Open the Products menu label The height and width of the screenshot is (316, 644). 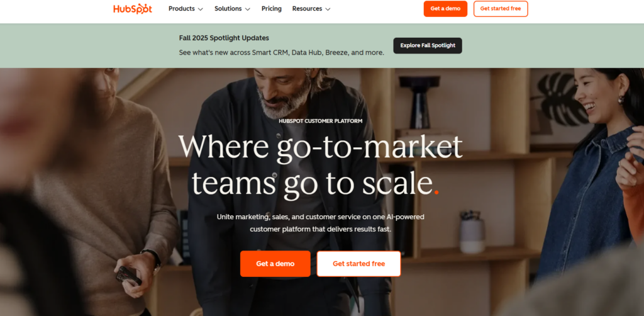coord(182,9)
